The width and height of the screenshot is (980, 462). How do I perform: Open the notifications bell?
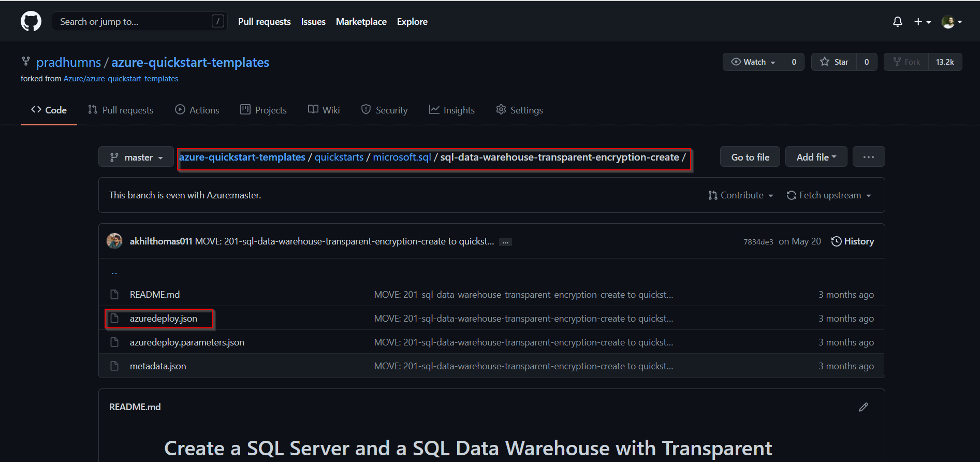click(898, 22)
